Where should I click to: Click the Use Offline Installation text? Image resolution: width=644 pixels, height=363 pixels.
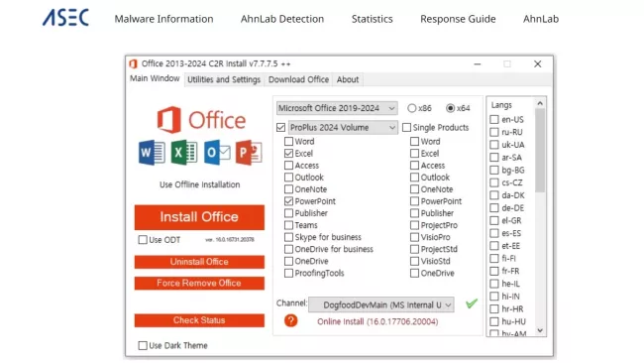[199, 184]
